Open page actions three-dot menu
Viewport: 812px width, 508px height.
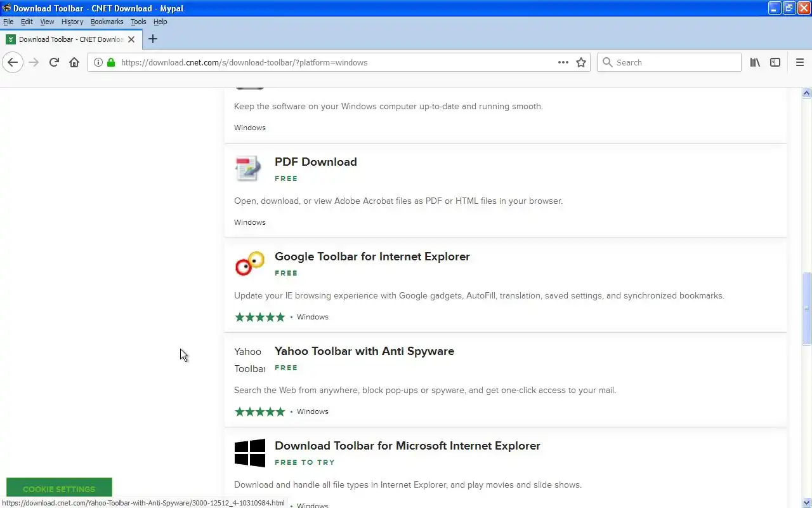click(x=563, y=62)
